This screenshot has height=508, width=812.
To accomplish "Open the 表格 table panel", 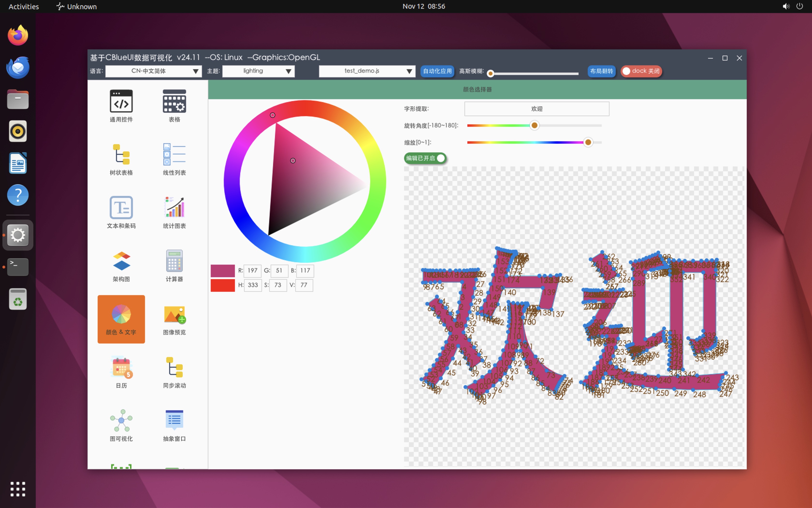I will pos(174,106).
